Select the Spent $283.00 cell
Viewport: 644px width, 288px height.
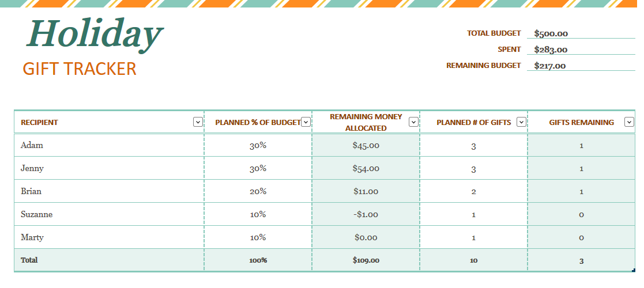point(581,49)
